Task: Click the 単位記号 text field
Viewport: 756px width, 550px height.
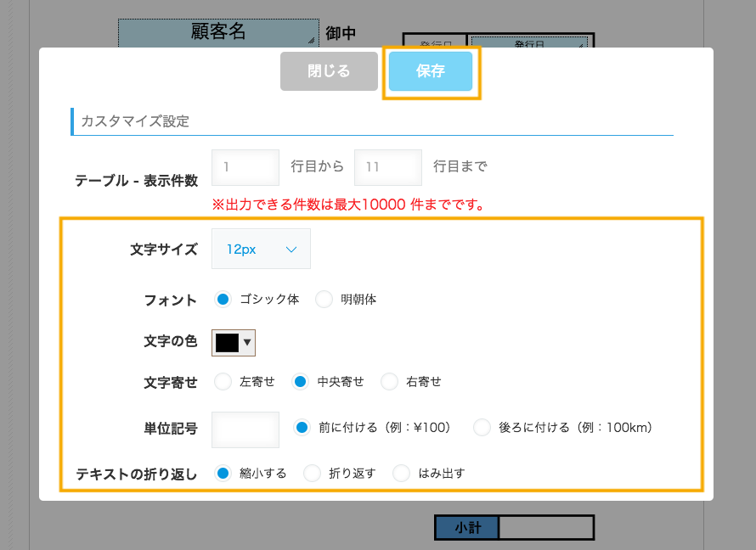Action: (245, 429)
